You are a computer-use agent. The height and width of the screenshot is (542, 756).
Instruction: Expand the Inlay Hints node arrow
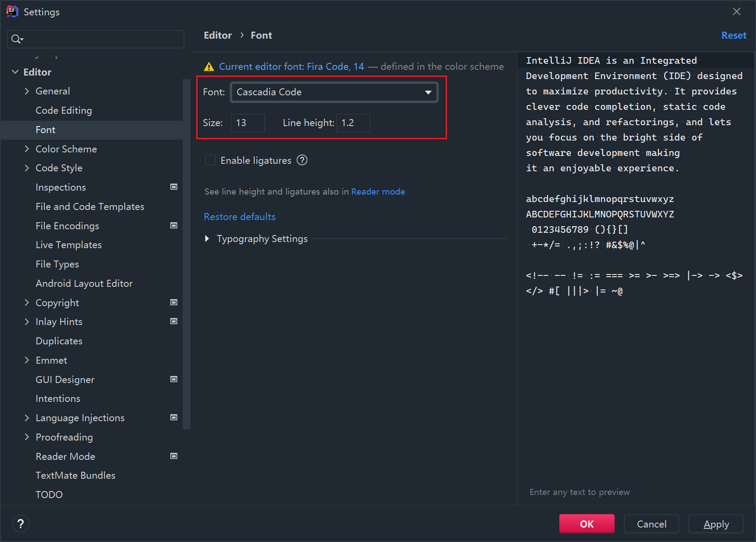click(x=27, y=322)
